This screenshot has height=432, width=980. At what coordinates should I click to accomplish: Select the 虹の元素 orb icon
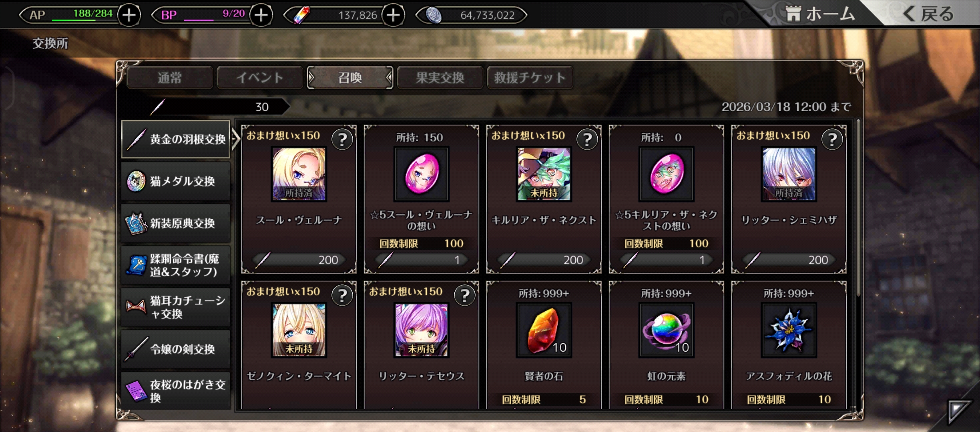[667, 330]
